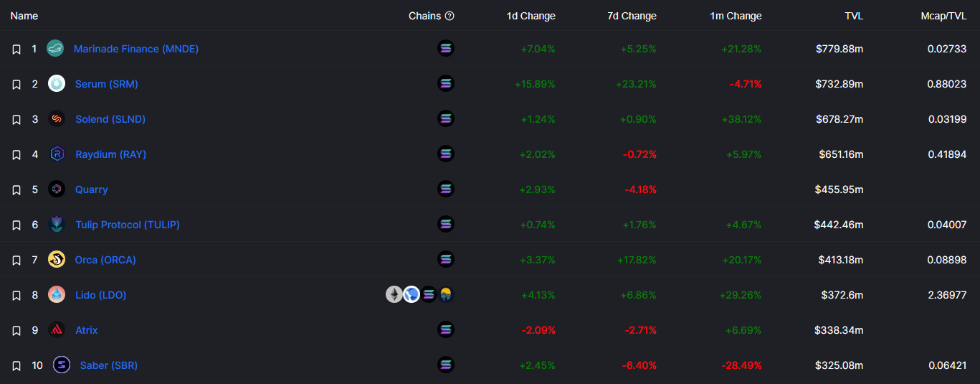Open the Serum (SRM) protocol link
Viewport: 980px width, 384px height.
coord(107,84)
